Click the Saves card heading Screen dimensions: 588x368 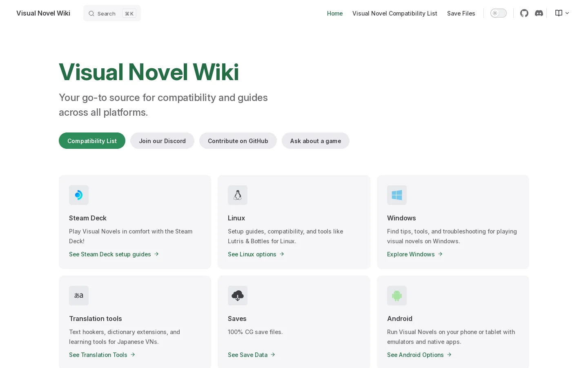pyautogui.click(x=237, y=319)
